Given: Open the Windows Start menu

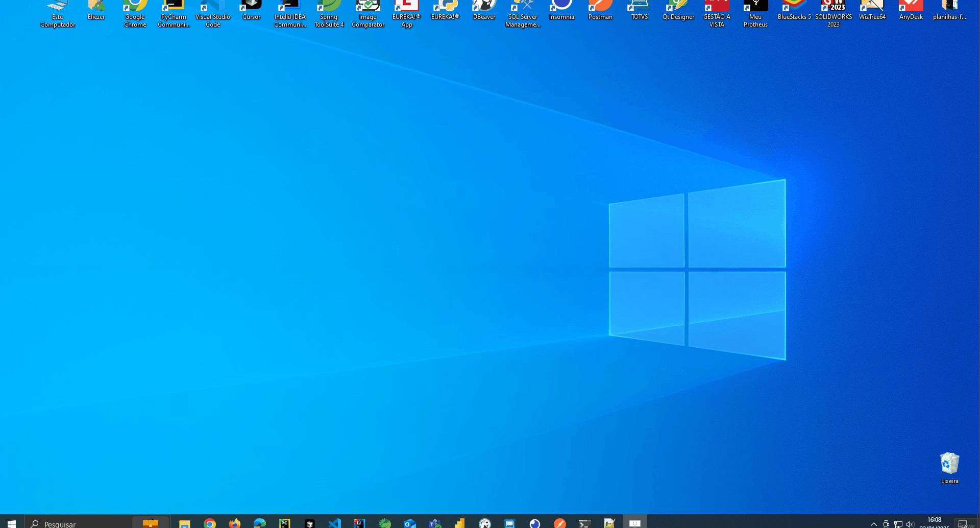Looking at the screenshot, I should point(12,523).
